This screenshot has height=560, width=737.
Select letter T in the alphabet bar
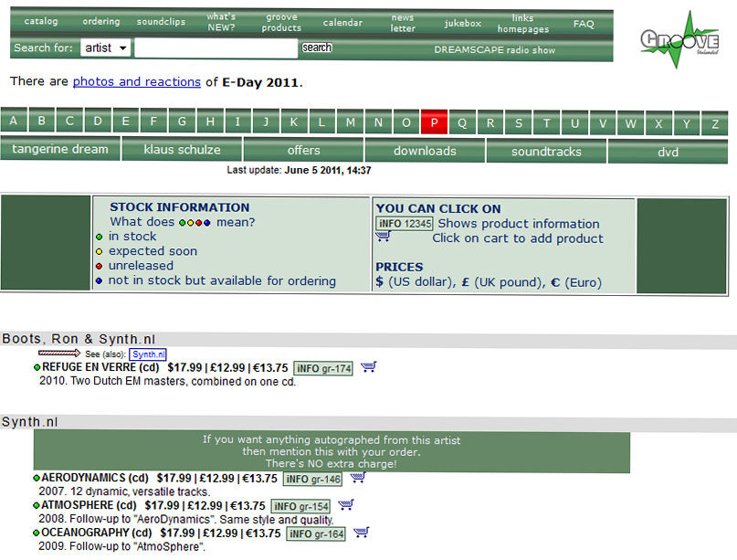[547, 123]
